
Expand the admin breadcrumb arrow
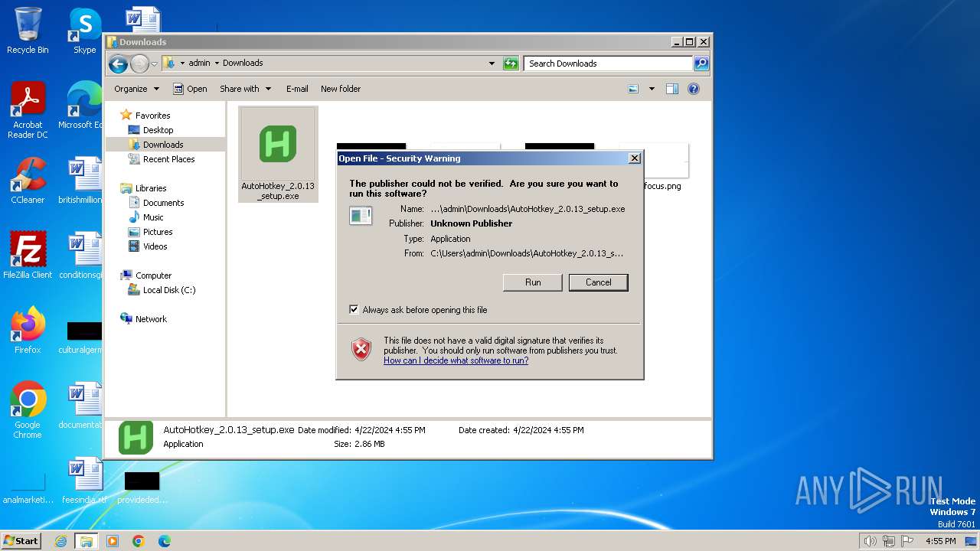click(x=217, y=64)
